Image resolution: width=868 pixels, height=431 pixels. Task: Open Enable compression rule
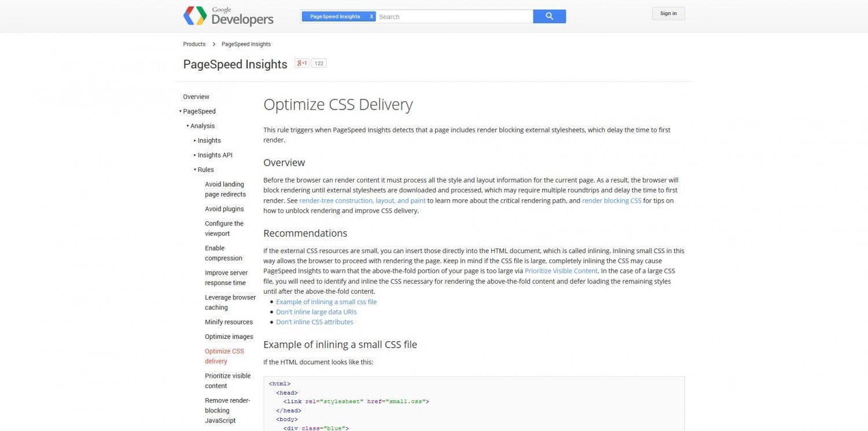[x=224, y=253]
